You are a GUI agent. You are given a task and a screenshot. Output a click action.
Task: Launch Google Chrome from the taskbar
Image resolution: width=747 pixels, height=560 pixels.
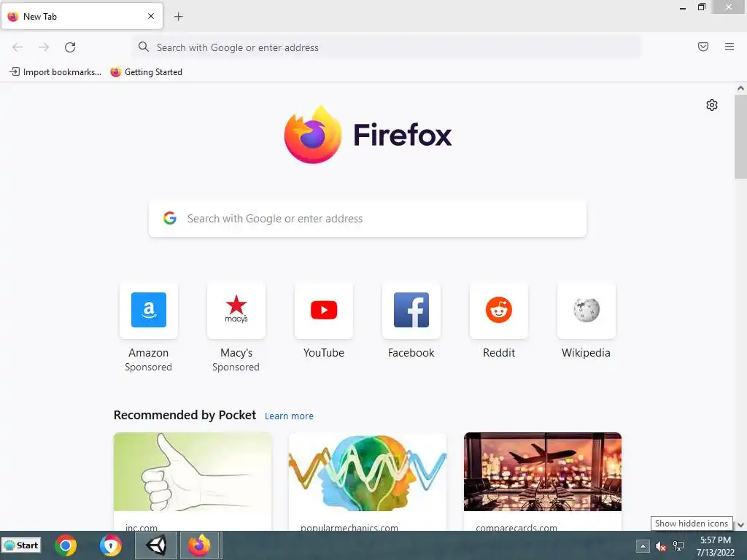66,545
